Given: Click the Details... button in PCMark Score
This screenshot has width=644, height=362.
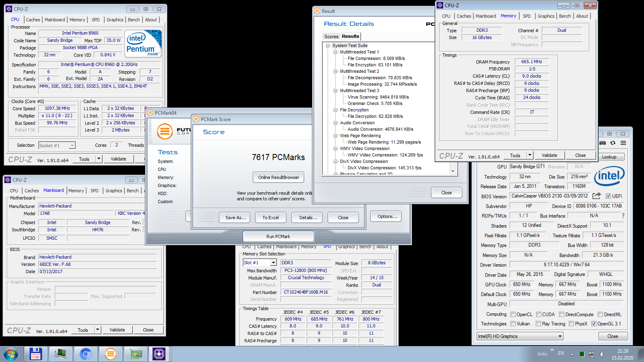Looking at the screenshot, I should [308, 218].
